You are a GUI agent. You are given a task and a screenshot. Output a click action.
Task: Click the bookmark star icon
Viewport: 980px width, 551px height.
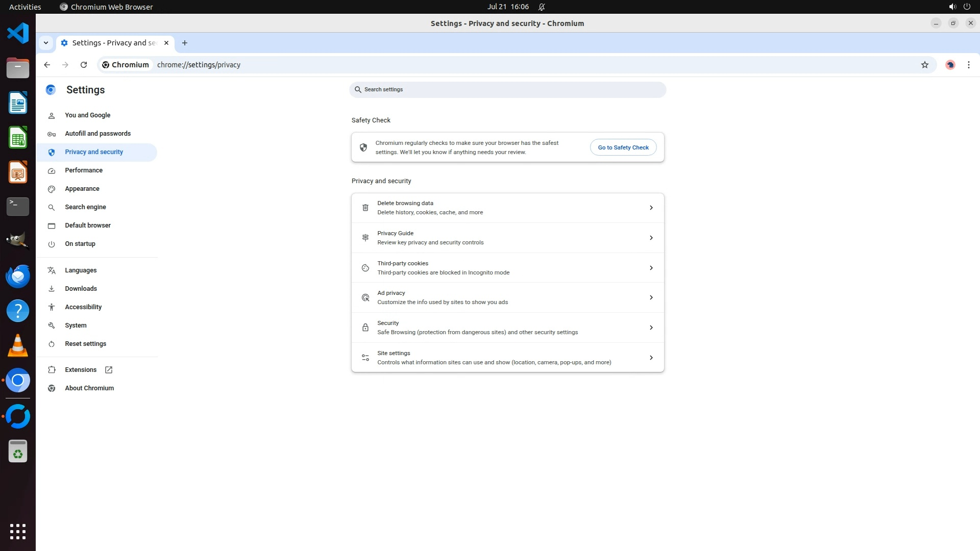point(924,65)
